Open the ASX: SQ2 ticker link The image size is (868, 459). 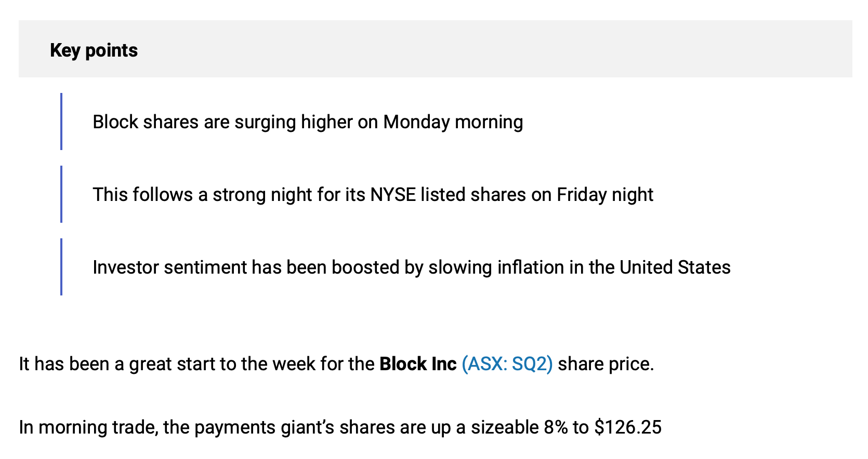[x=507, y=364]
